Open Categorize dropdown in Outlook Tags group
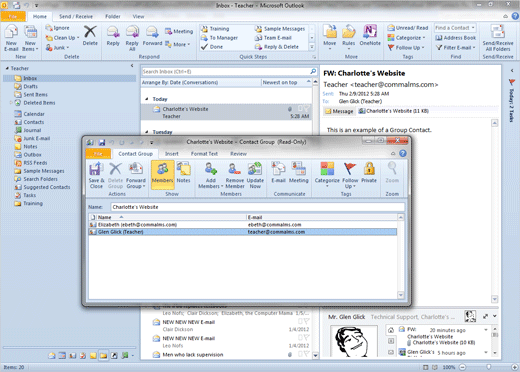520x372 pixels. point(406,38)
